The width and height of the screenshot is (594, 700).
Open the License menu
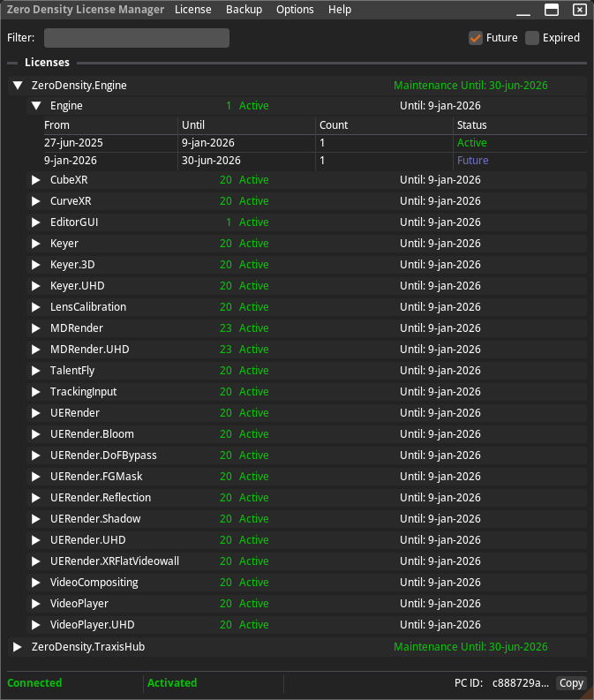(x=192, y=10)
